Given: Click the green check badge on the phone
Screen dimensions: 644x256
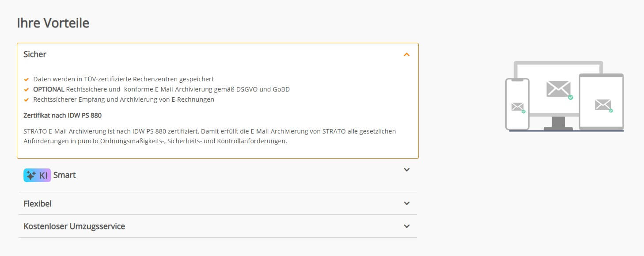Looking at the screenshot, I should coord(523,111).
